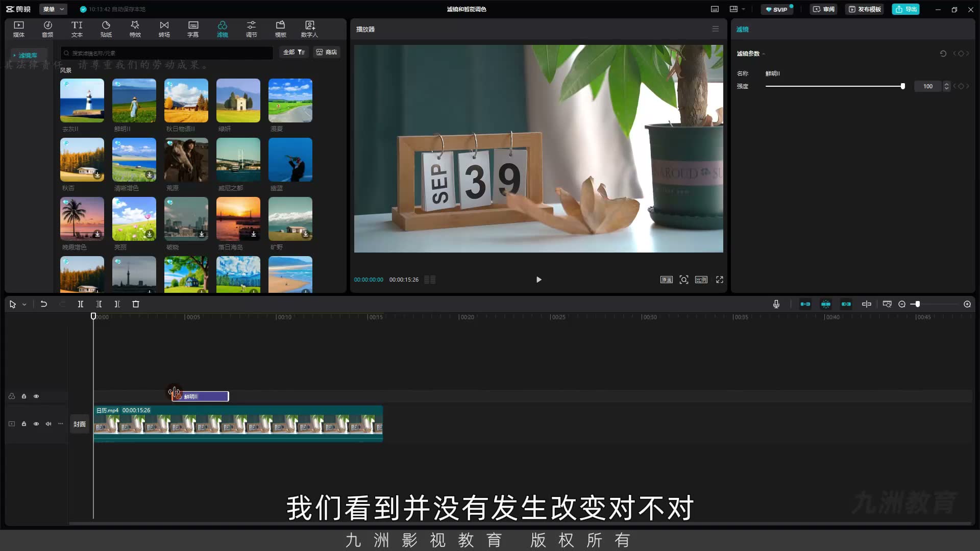The width and height of the screenshot is (980, 551).
Task: Open the keyboard shortcuts icon
Action: [715, 9]
